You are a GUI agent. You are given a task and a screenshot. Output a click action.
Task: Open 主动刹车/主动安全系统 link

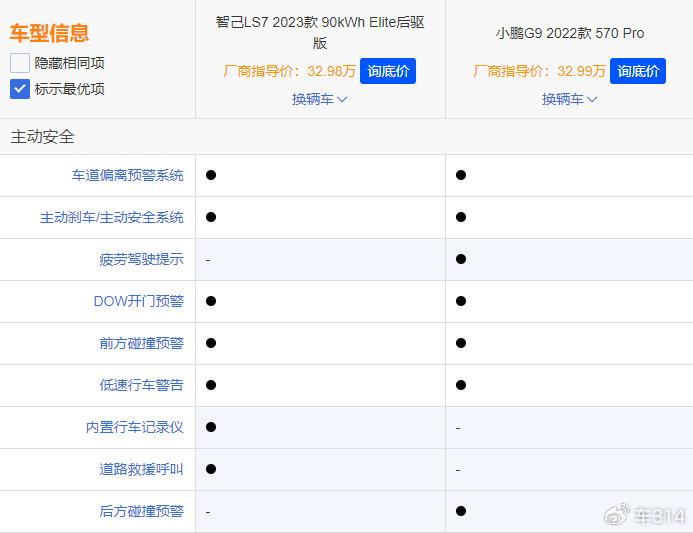click(x=112, y=217)
